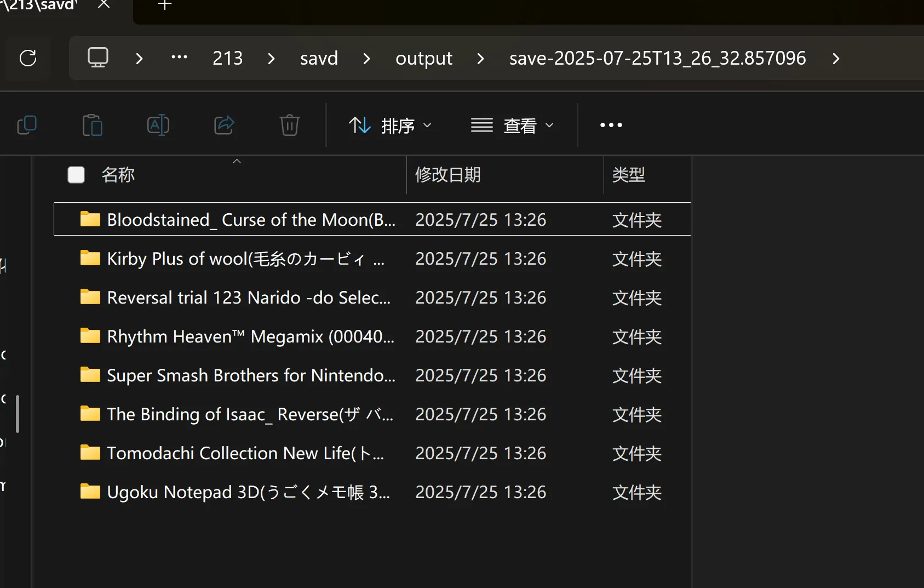Click the Rename icon
924x588 pixels.
click(x=158, y=125)
